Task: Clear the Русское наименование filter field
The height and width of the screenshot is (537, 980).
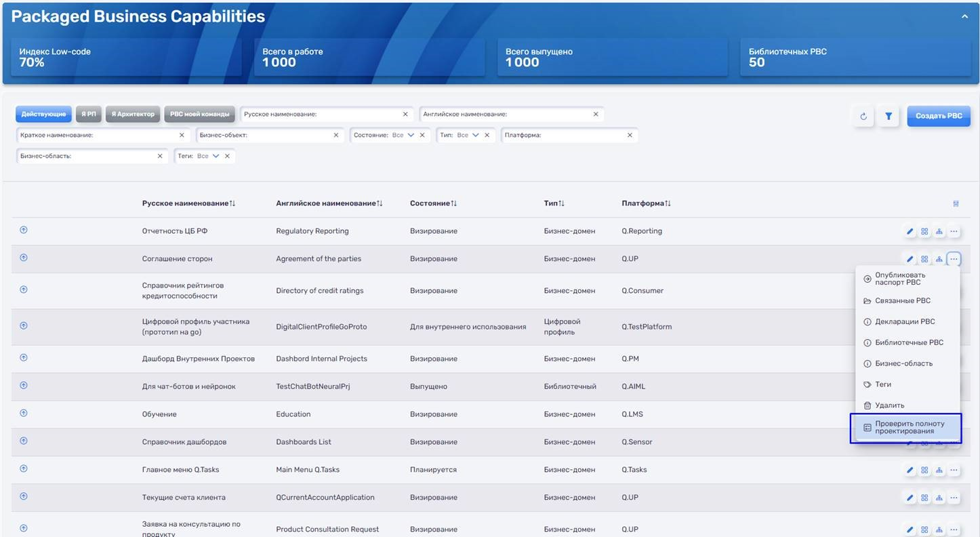Action: 405,115
